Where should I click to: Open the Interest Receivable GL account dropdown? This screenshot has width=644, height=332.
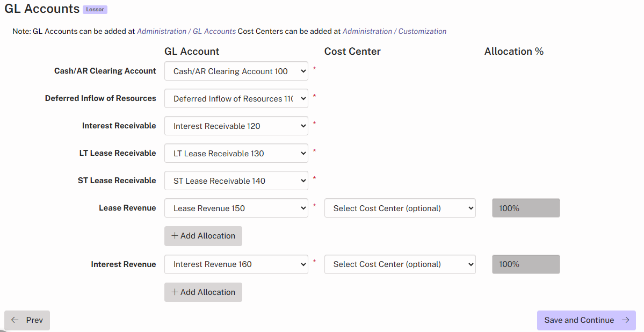pyautogui.click(x=236, y=126)
